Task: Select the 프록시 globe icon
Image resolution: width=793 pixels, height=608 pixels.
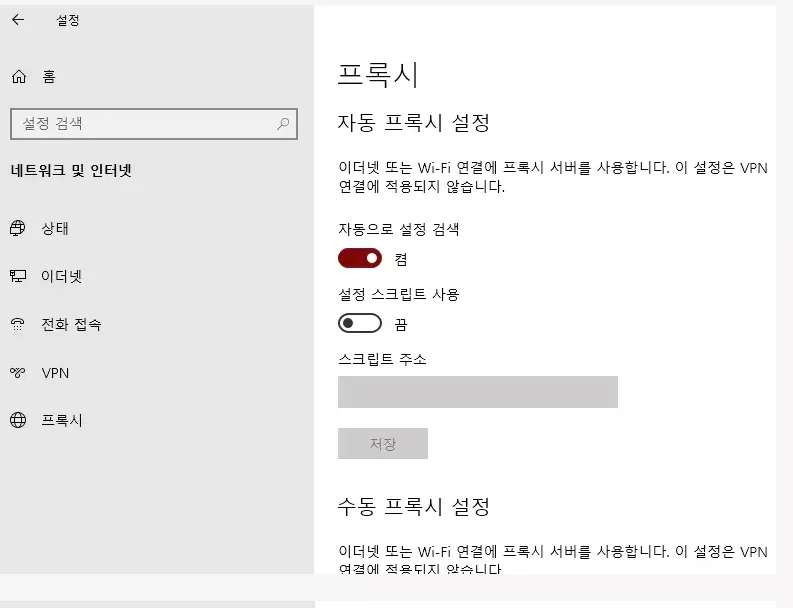Action: click(x=18, y=420)
